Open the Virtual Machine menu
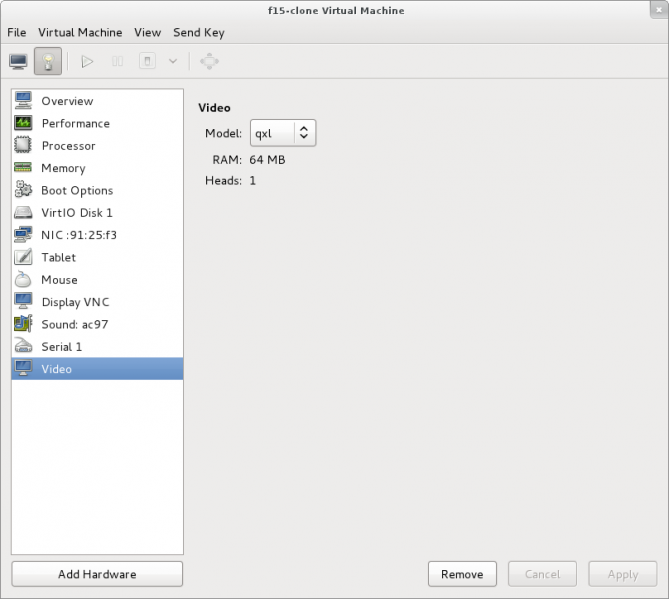 [x=80, y=32]
